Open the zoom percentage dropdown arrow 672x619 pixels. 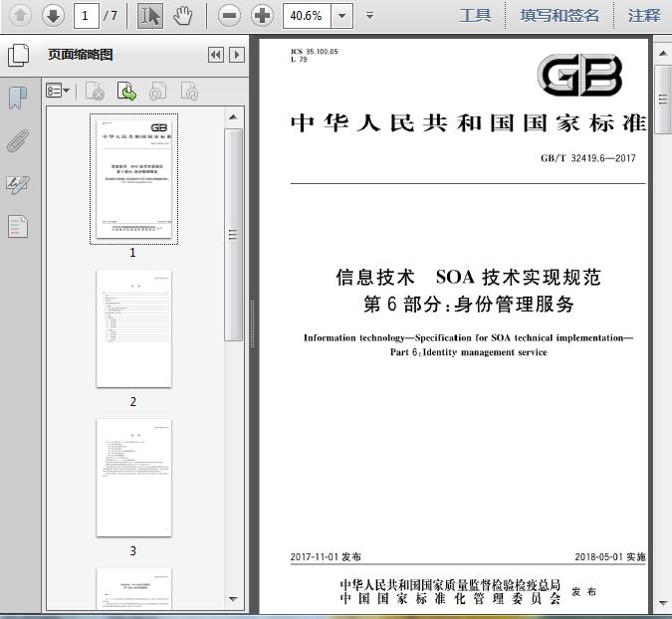coord(342,16)
